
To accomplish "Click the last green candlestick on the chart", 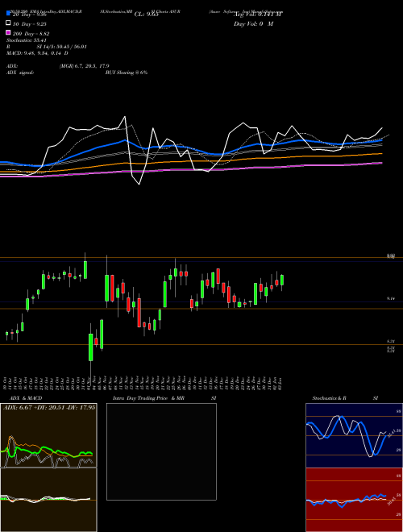I will click(x=282, y=280).
